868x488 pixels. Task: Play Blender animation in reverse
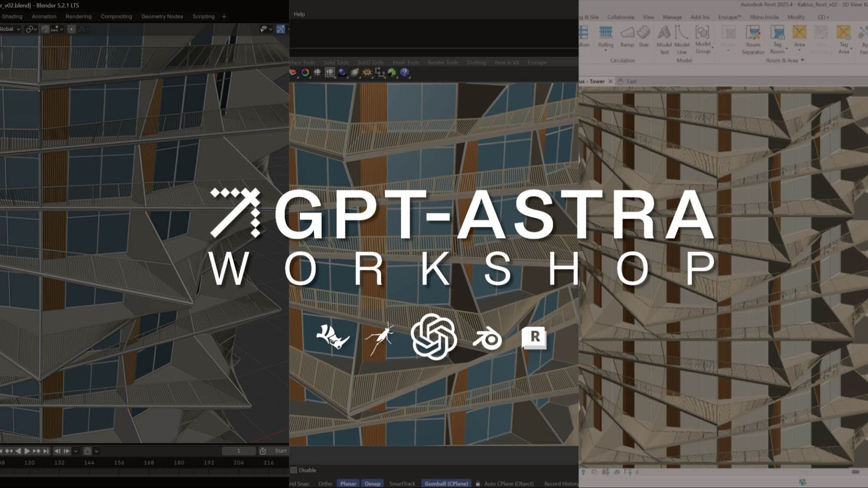coord(18,451)
